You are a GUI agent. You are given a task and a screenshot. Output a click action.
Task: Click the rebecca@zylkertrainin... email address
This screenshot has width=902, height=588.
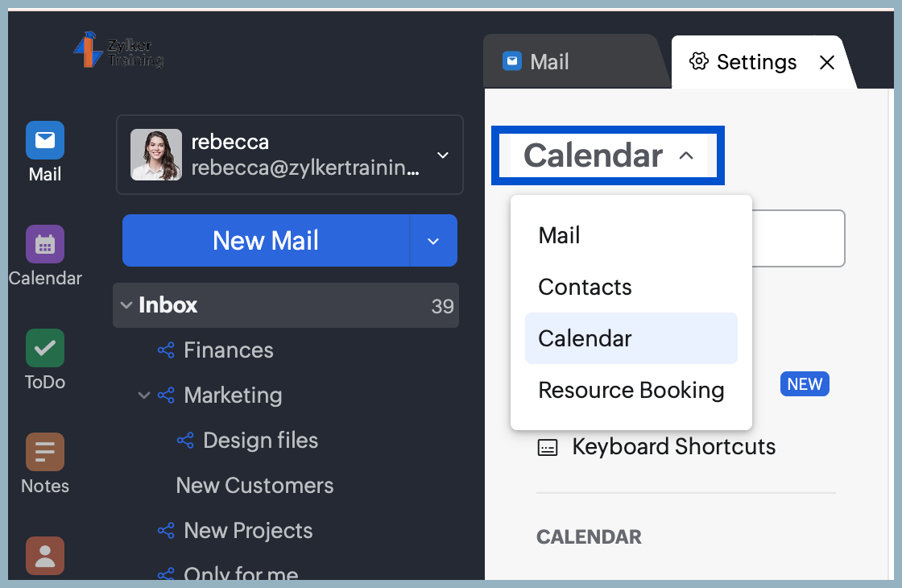point(305,168)
